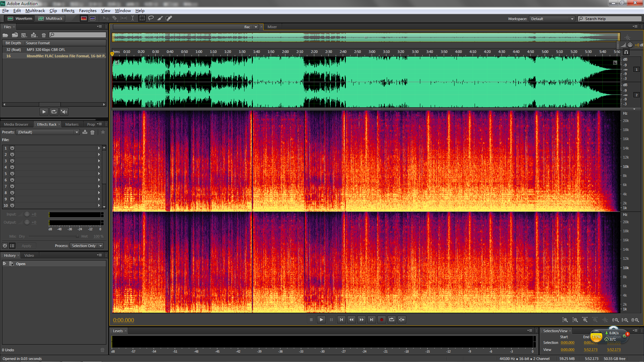Open the Multitrack menu
This screenshot has width=644, height=362.
35,11
